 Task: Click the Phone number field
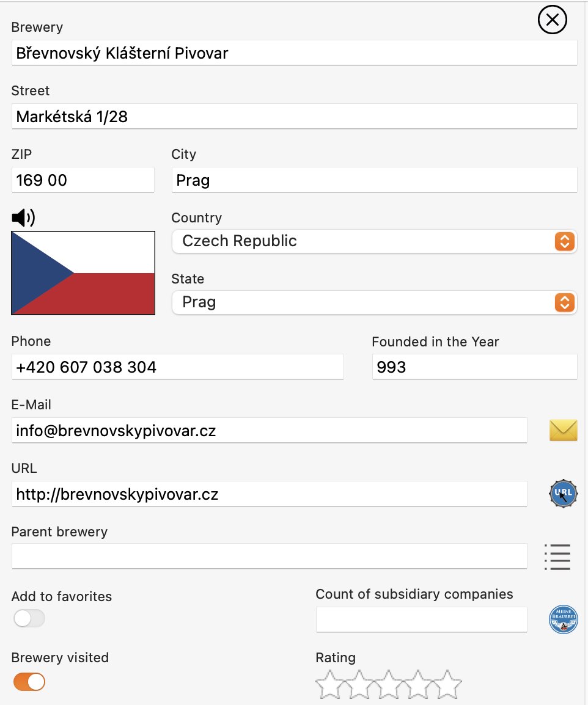[178, 367]
